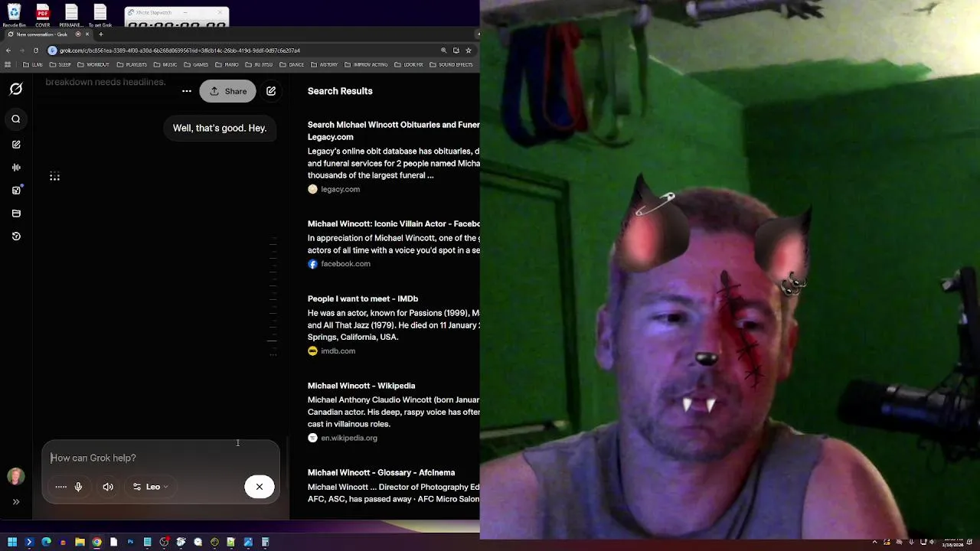Open File Explorer from the taskbar

[x=80, y=542]
